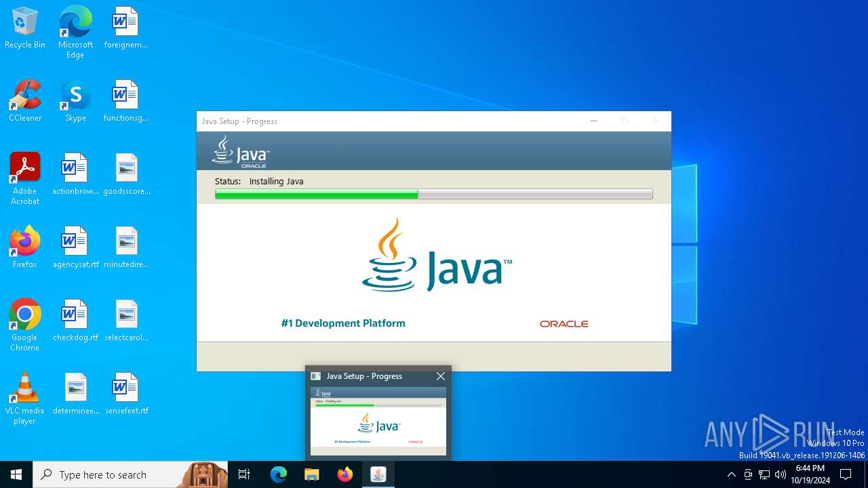Expand hidden system tray icons chevron
The height and width of the screenshot is (488, 868).
[731, 474]
